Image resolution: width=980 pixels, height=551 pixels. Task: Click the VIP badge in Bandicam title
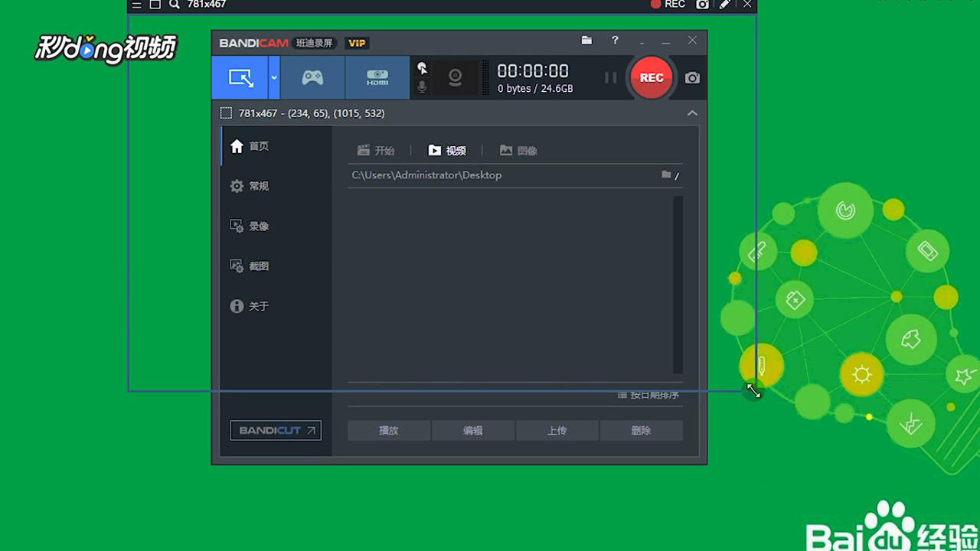[x=357, y=43]
